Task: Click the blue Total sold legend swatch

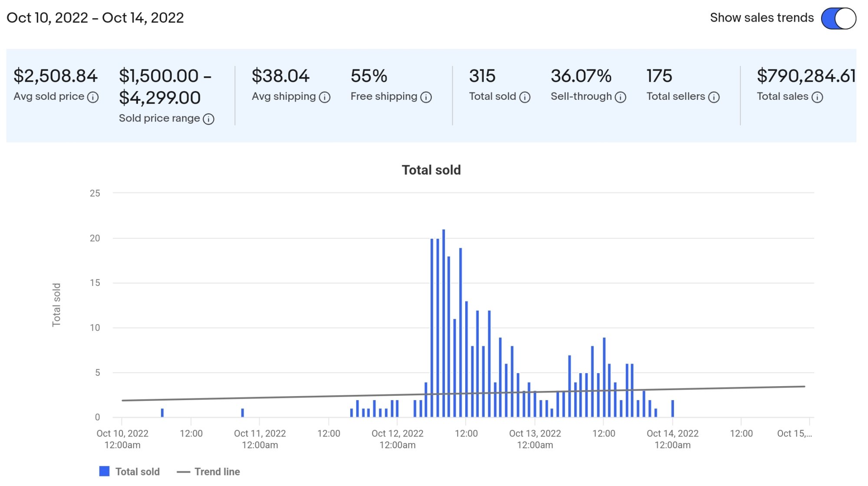Action: (104, 471)
